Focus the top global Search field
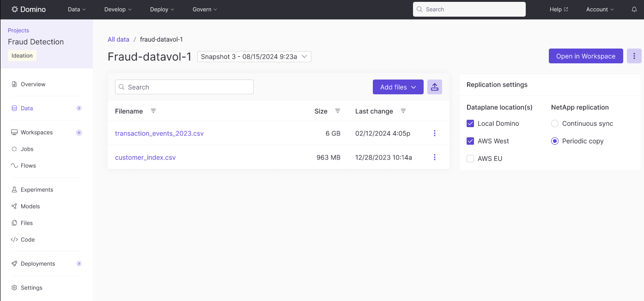Viewport: 644px width, 301px height. coord(469,9)
